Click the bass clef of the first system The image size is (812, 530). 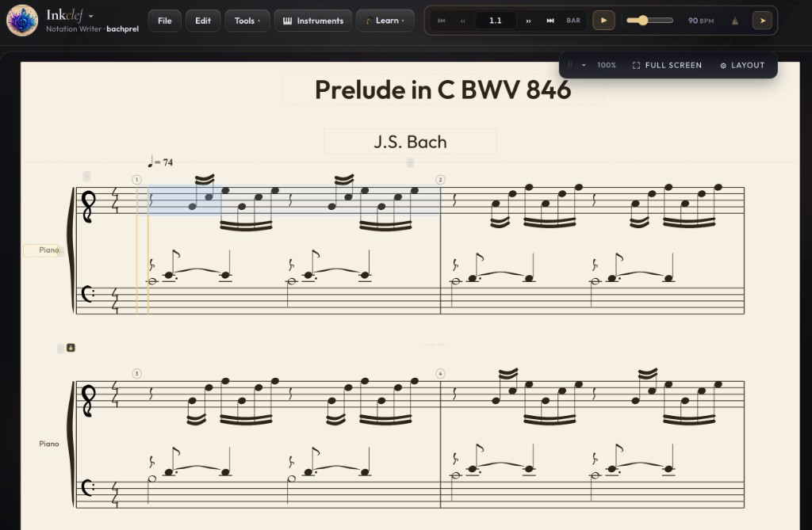[87, 295]
